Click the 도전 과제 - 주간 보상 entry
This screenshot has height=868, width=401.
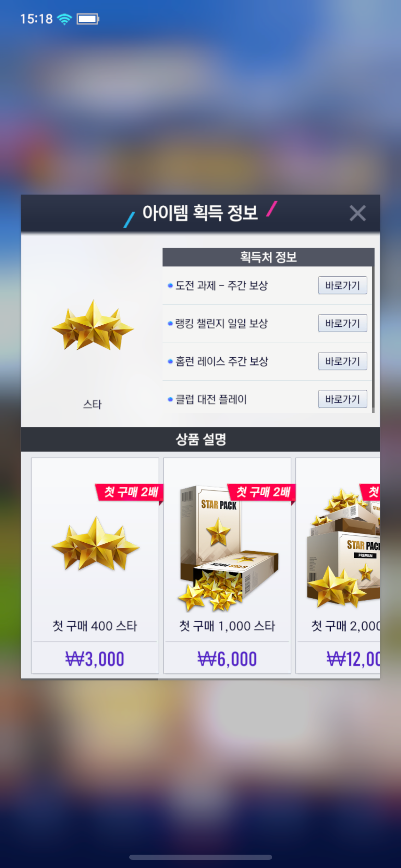(x=221, y=285)
